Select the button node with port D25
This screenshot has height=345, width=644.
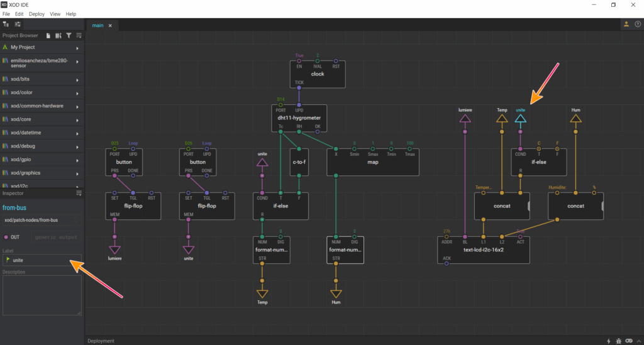point(124,163)
